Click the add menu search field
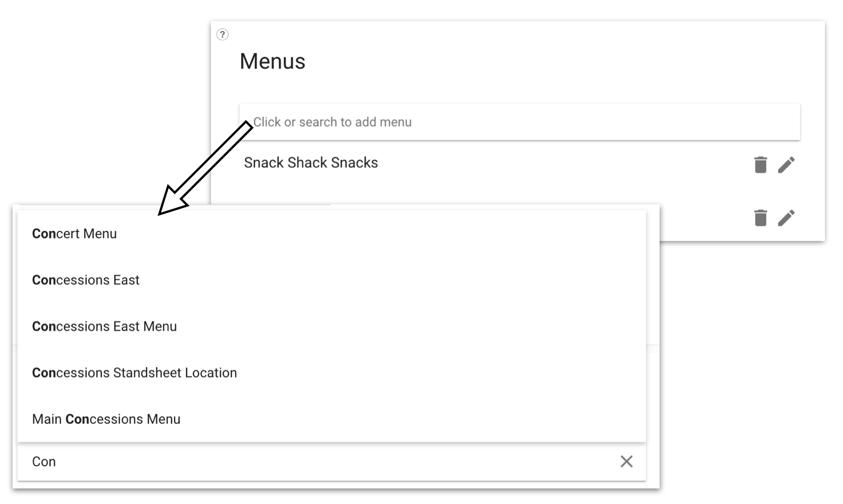This screenshot has width=843, height=504. pyautogui.click(x=519, y=122)
